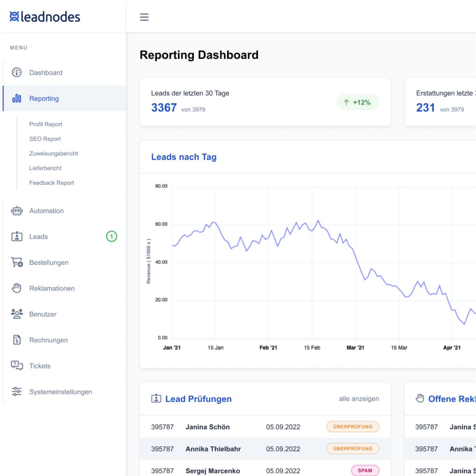Click the Systemeinstellungen sliders icon
This screenshot has width=476, height=476.
point(17,391)
